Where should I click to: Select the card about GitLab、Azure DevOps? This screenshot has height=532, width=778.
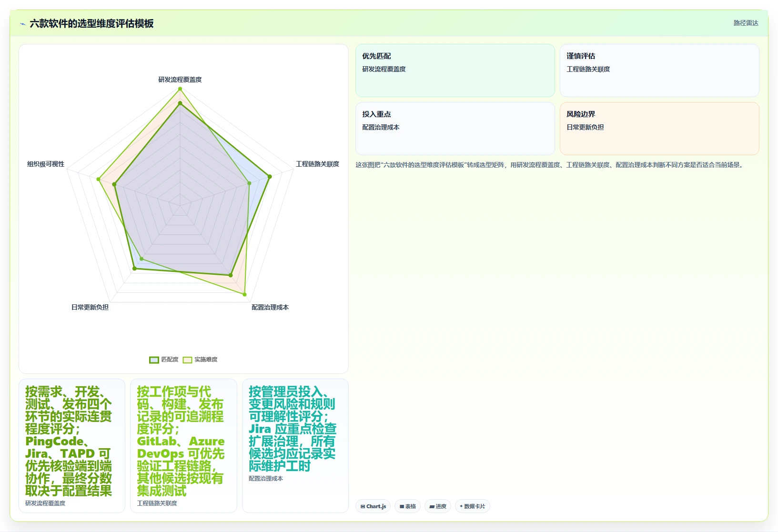pos(183,446)
